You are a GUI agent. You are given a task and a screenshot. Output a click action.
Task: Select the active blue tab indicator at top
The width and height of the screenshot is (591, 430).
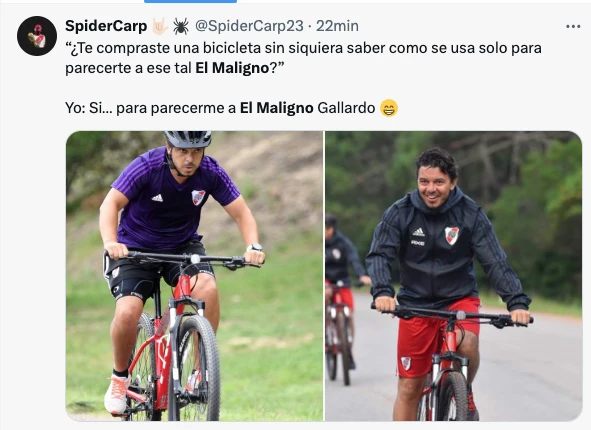click(x=190, y=2)
